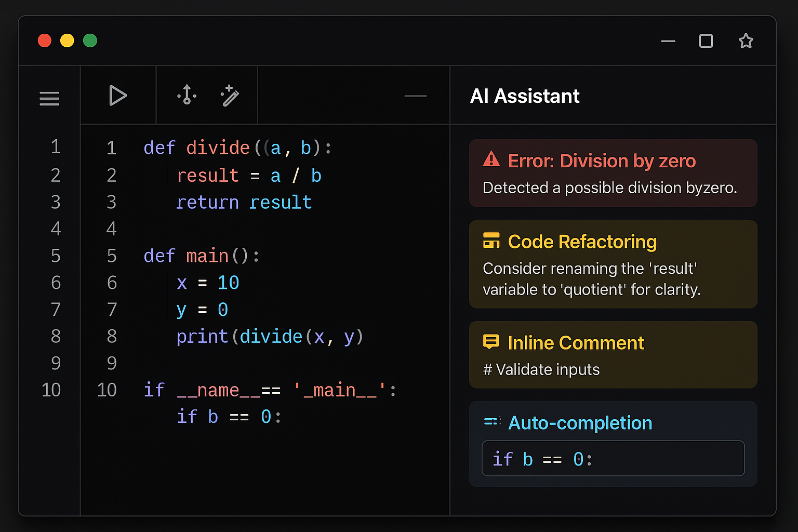This screenshot has height=532, width=798.
Task: Click the warning triangle error icon
Action: pos(491,159)
